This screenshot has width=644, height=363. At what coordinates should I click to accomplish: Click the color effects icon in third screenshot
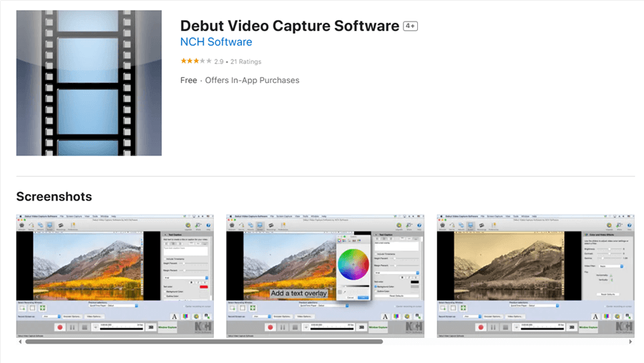pos(607,316)
